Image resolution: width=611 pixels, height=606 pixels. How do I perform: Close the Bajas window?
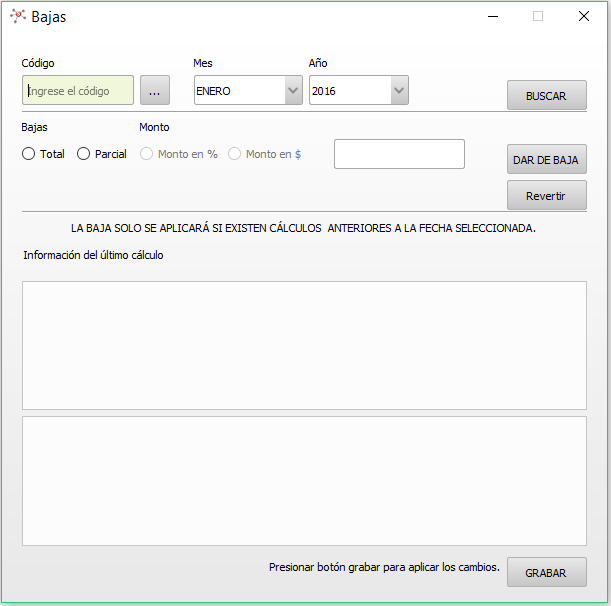coord(584,16)
